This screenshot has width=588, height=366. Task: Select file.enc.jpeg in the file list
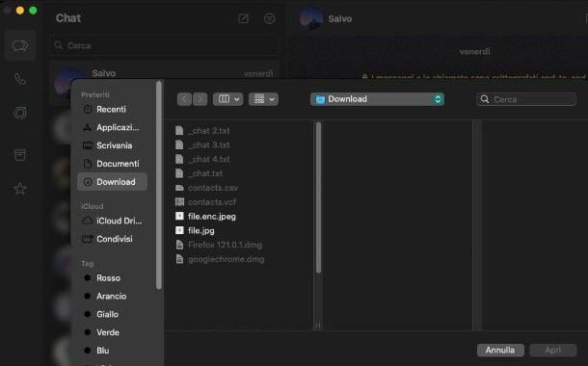(212, 216)
